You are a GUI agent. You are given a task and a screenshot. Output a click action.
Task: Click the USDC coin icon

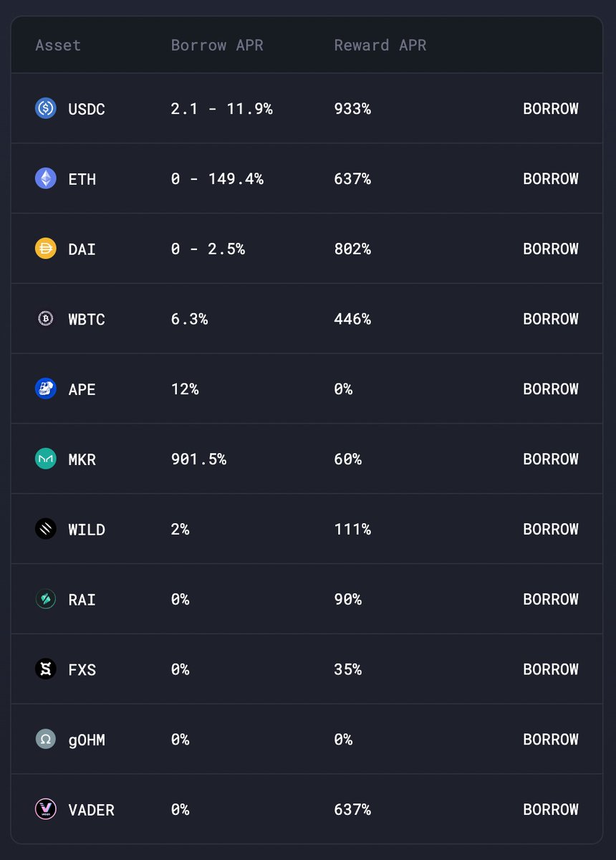point(46,108)
